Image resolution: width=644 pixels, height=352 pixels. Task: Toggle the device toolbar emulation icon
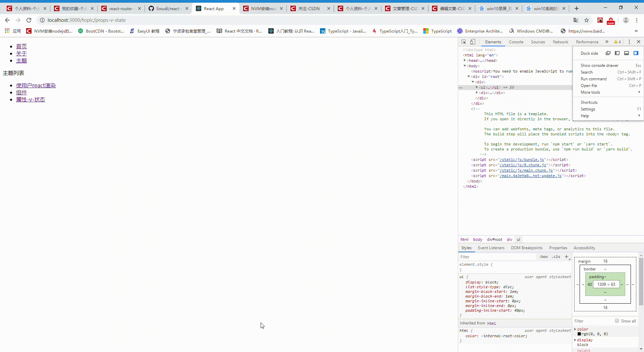(x=473, y=42)
